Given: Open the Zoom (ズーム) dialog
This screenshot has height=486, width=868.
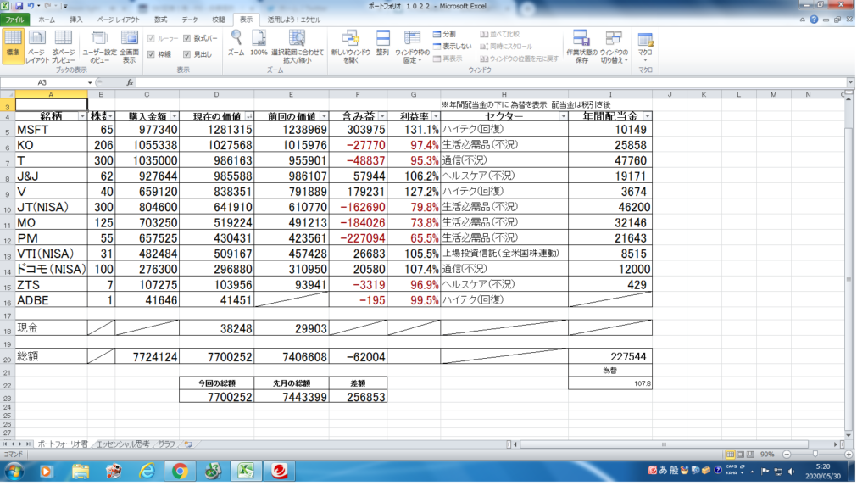Looking at the screenshot, I should click(236, 43).
